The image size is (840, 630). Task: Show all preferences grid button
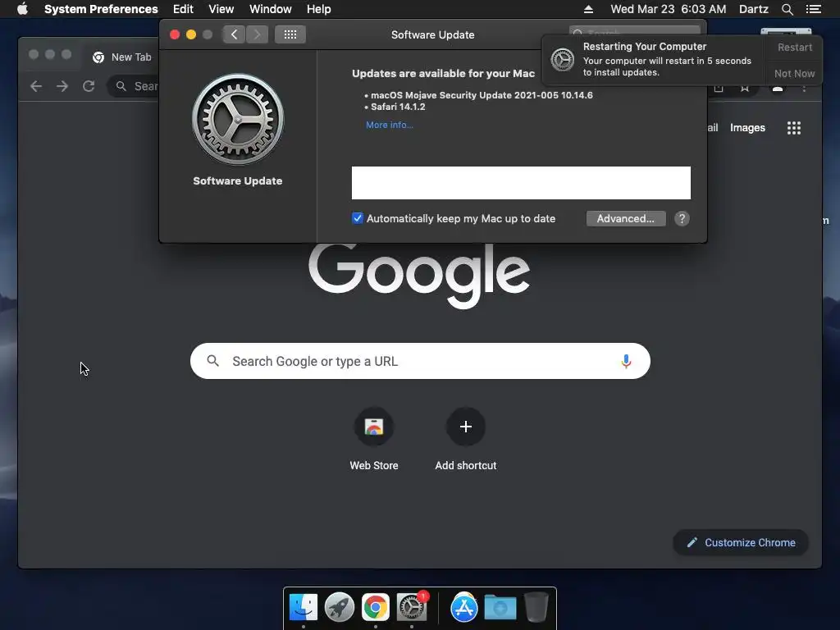tap(290, 34)
